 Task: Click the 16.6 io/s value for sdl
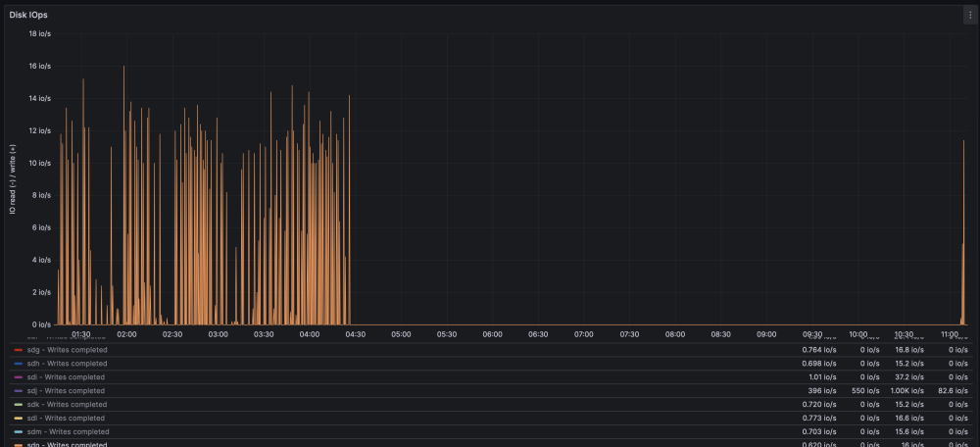[x=909, y=419]
